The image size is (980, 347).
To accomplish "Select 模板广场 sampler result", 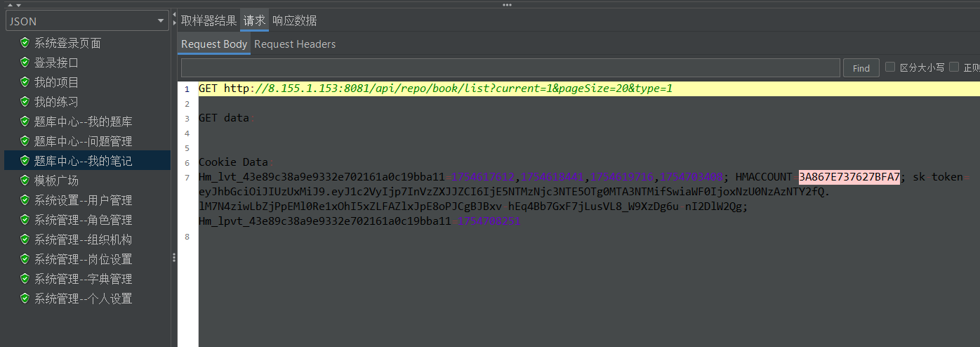I will 56,181.
